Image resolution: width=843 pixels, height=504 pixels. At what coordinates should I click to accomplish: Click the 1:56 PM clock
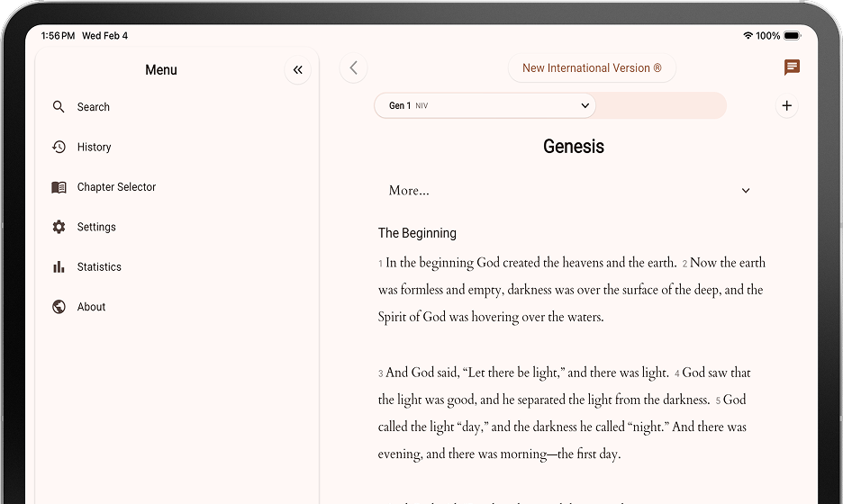pos(58,35)
